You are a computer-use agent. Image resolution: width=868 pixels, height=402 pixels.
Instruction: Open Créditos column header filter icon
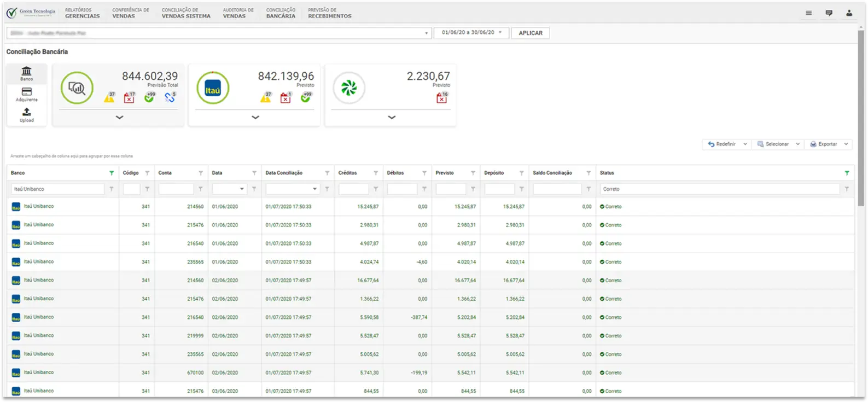pyautogui.click(x=376, y=173)
